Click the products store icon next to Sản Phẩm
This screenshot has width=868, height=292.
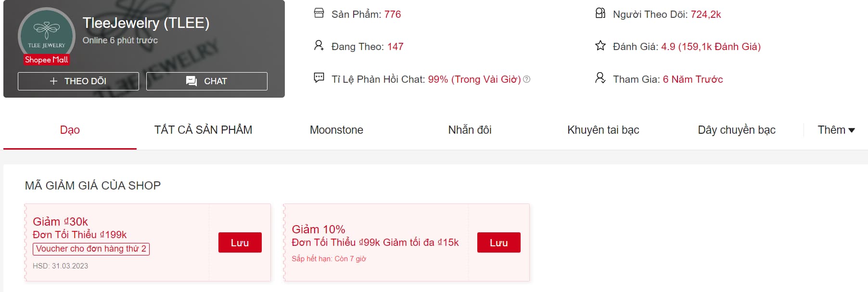319,13
